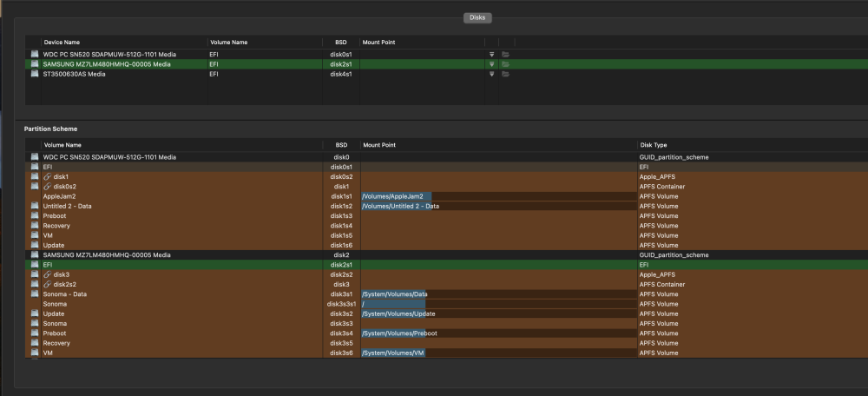The height and width of the screenshot is (396, 868).
Task: Select Update volume on disk1s6
Action: 446,246
